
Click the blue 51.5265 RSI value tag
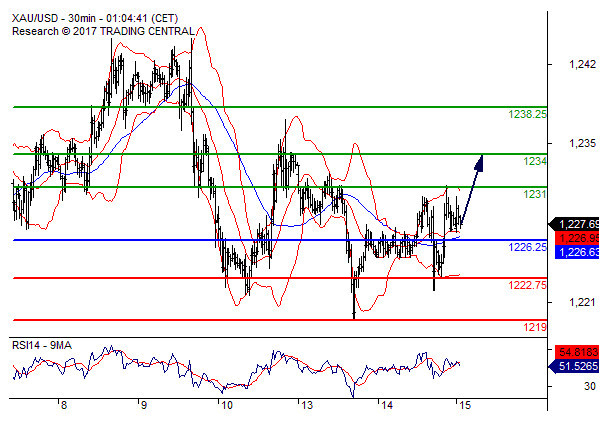coord(574,366)
